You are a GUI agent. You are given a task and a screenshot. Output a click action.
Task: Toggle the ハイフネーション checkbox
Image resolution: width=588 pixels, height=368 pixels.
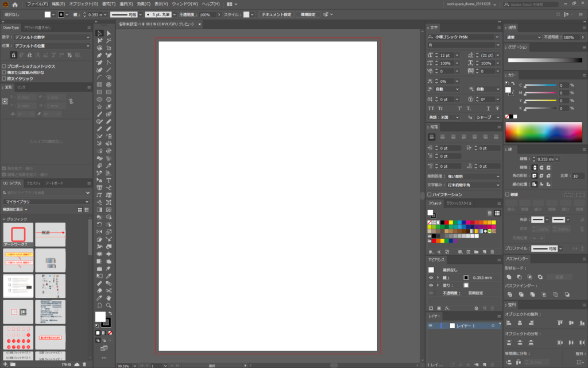430,194
